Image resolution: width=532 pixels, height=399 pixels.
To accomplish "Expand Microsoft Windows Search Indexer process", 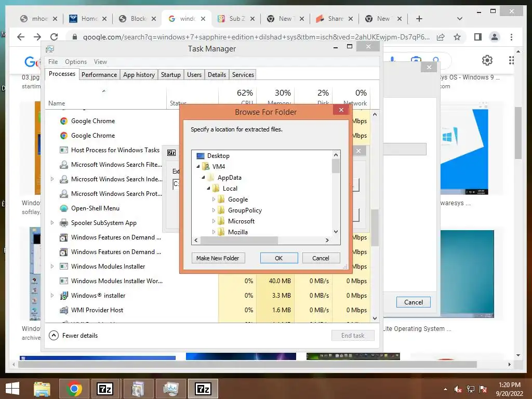I will 52,179.
